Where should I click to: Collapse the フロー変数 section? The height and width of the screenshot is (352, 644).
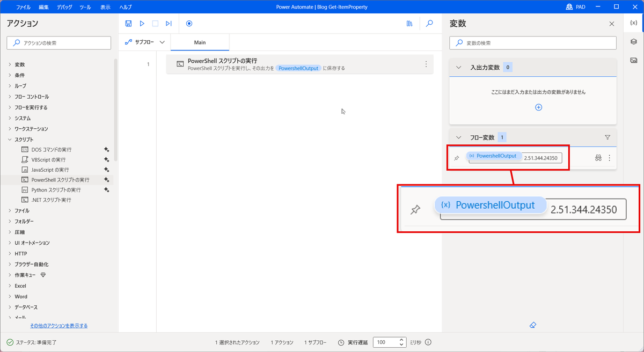pos(458,137)
